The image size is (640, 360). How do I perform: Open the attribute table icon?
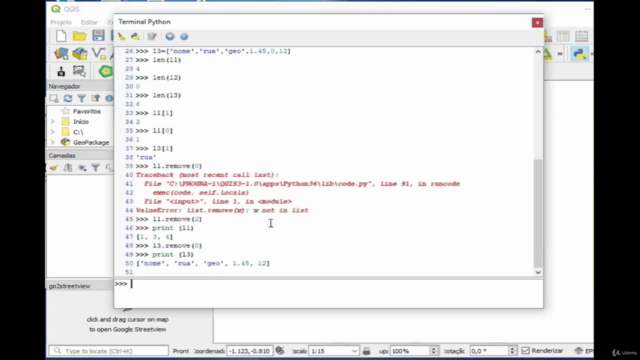point(563,36)
